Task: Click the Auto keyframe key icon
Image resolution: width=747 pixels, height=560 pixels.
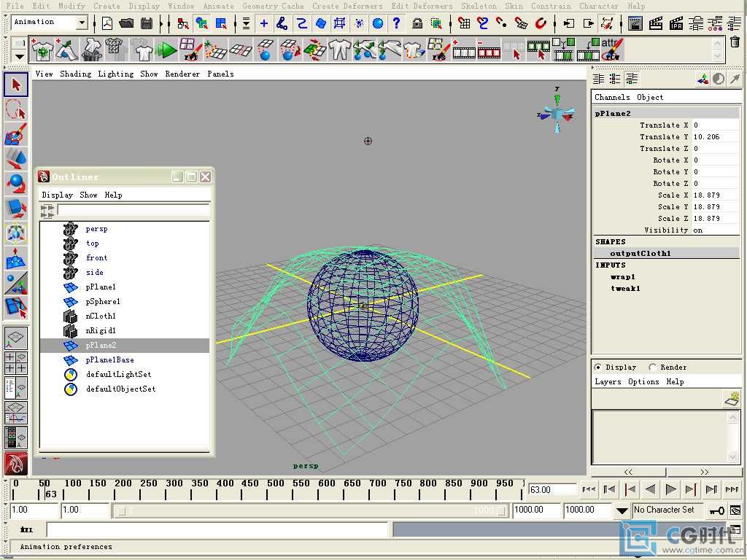Action: tap(716, 511)
